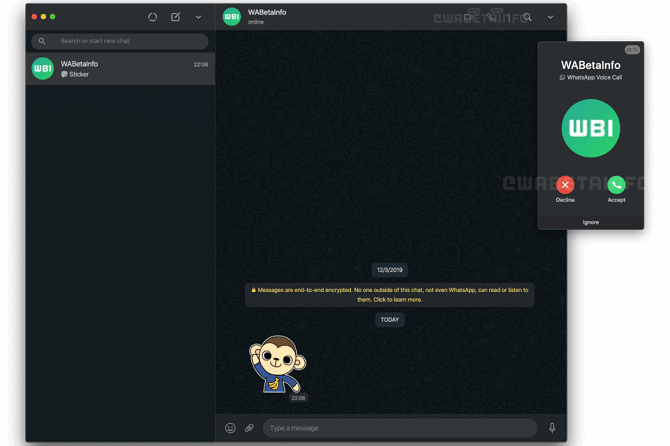Maximize the window with the green button

click(x=53, y=17)
